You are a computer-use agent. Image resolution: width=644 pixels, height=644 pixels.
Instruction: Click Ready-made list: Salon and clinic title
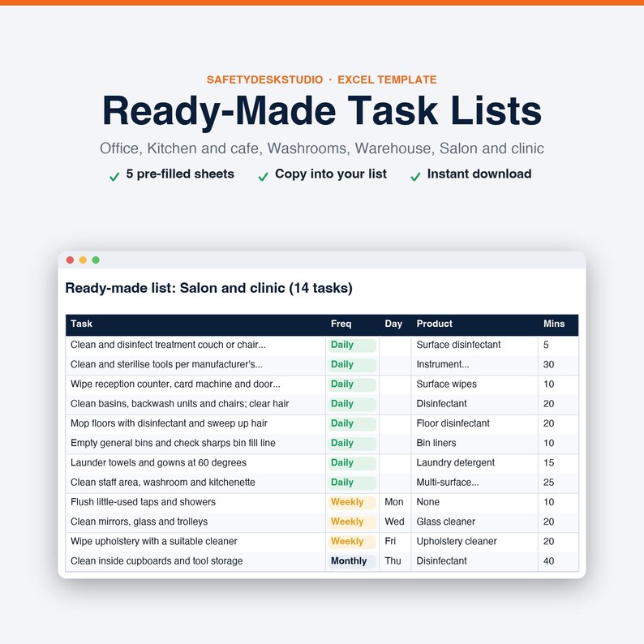pyautogui.click(x=208, y=288)
